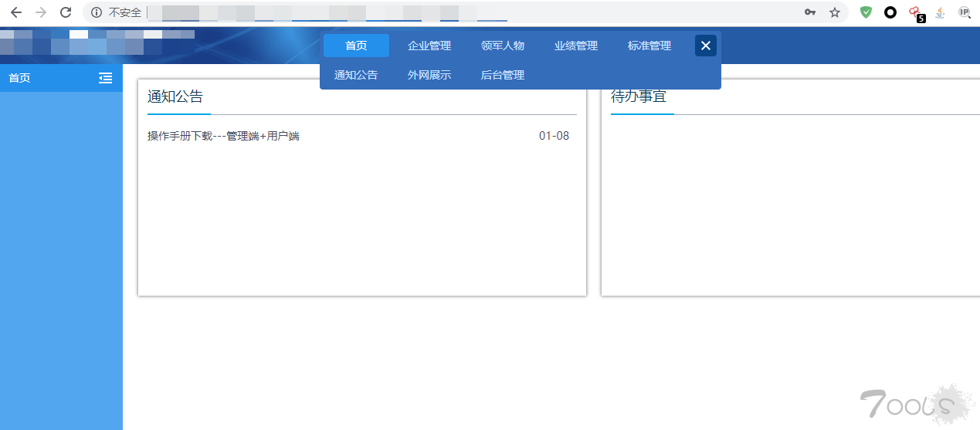Click the 通知公告 panel heading

pyautogui.click(x=175, y=96)
